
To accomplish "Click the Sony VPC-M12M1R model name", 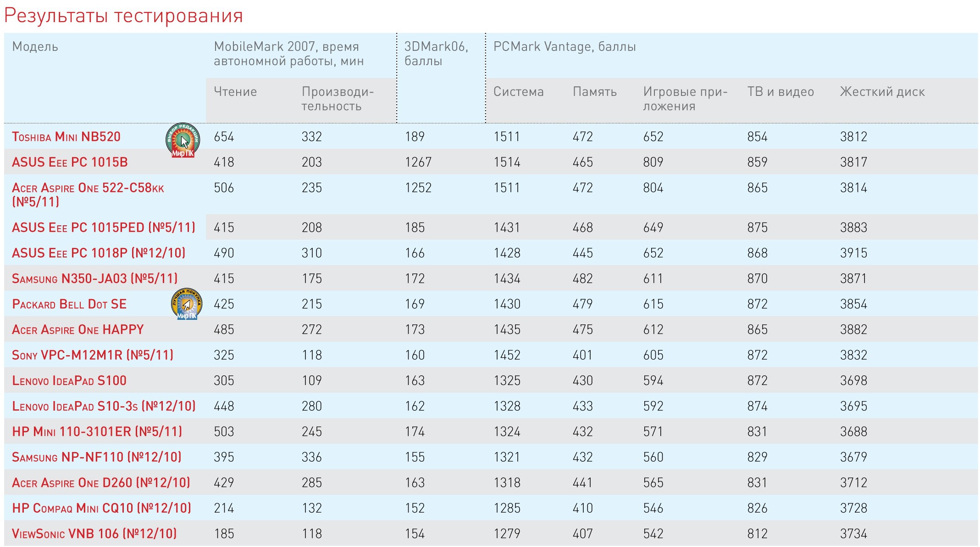I will (93, 355).
